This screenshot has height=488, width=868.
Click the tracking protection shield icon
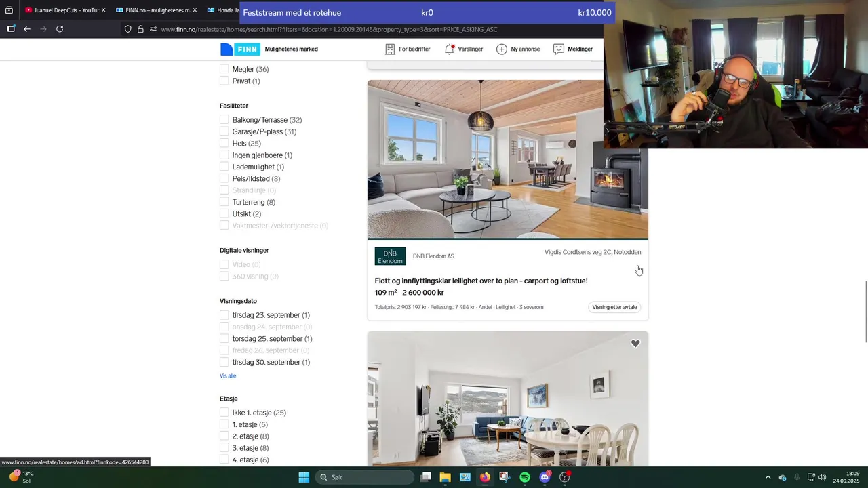(x=127, y=29)
